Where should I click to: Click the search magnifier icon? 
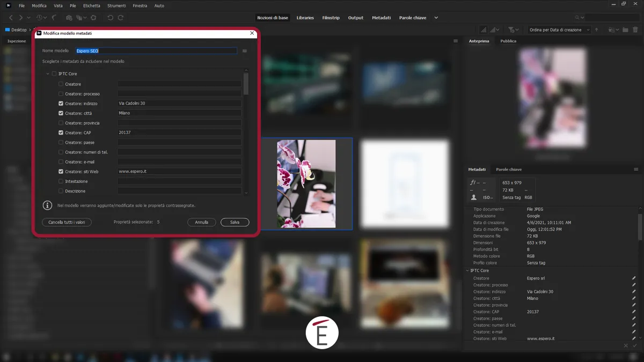click(x=576, y=17)
